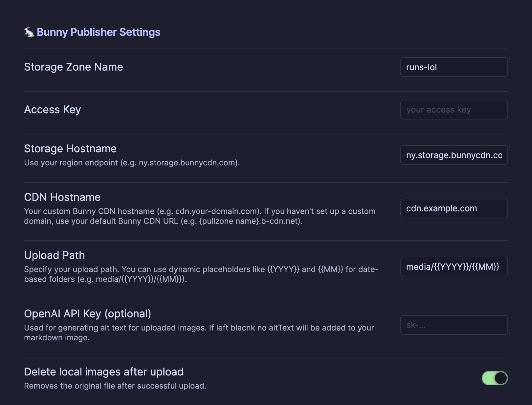
Task: Click the OpenAI API Key (optional) label
Action: click(x=88, y=314)
